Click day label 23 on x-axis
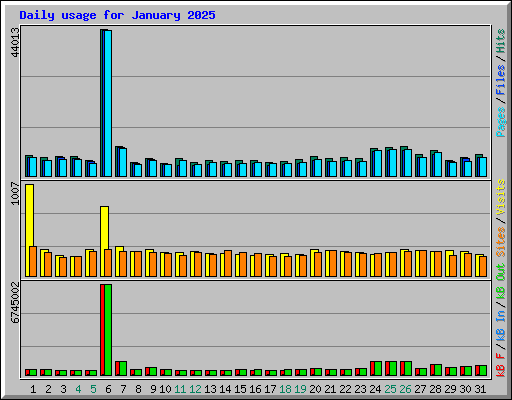 pyautogui.click(x=360, y=389)
